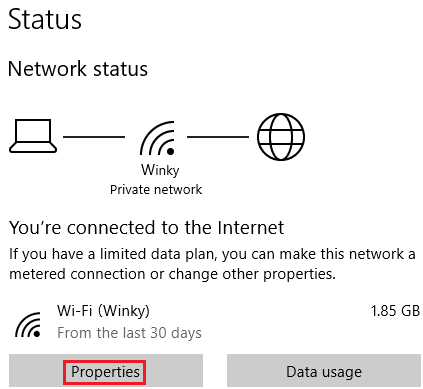
Task: Click the globe Internet icon
Action: pyautogui.click(x=281, y=137)
